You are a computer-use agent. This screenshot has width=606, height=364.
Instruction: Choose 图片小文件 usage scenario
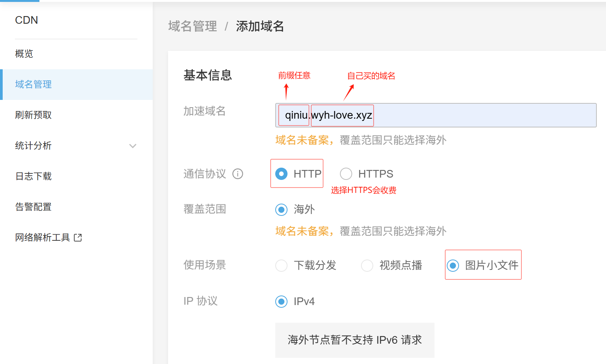pyautogui.click(x=453, y=265)
